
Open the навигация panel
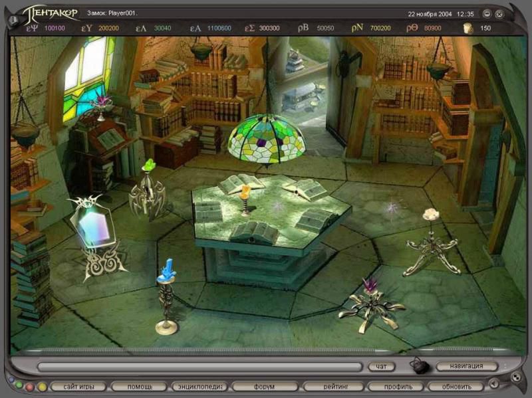467,366
